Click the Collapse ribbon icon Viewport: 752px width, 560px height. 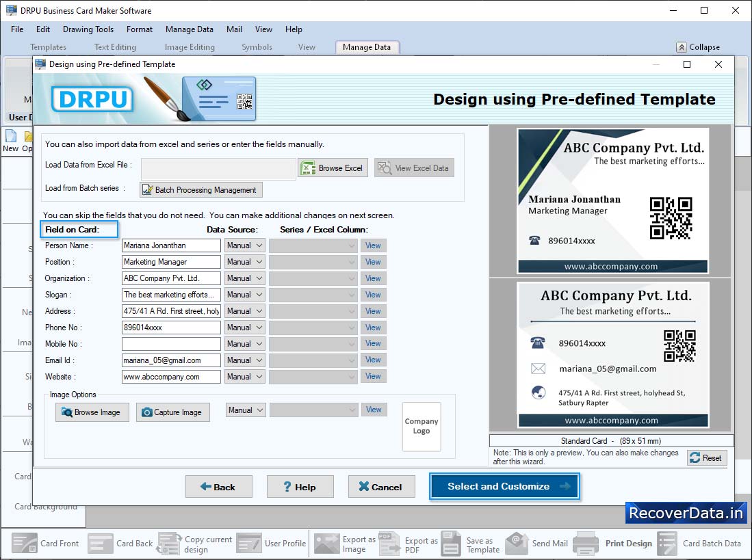pyautogui.click(x=681, y=47)
